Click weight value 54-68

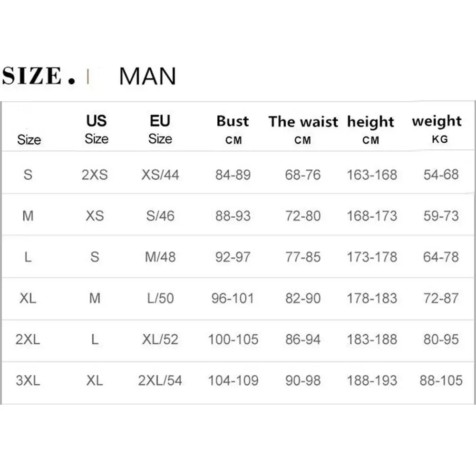(x=441, y=175)
